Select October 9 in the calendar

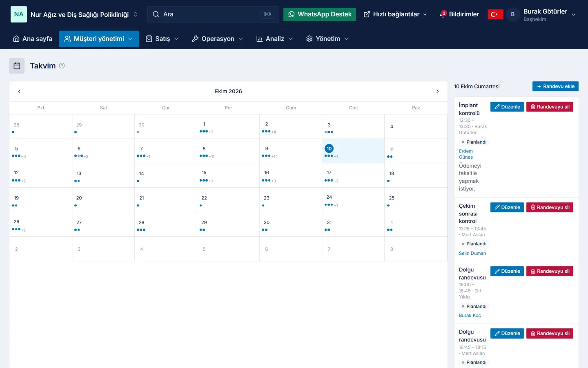(291, 151)
